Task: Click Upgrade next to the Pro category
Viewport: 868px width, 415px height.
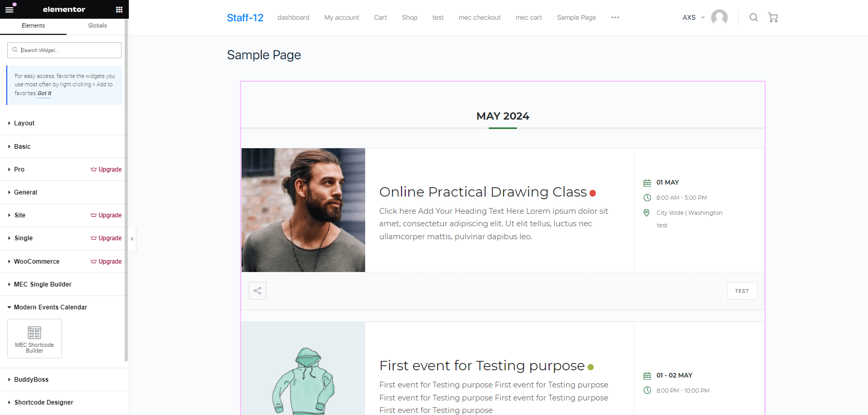Action: click(x=106, y=170)
